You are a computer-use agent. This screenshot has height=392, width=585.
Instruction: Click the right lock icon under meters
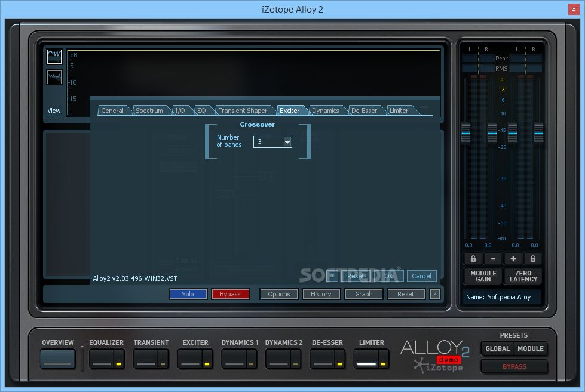tap(533, 259)
